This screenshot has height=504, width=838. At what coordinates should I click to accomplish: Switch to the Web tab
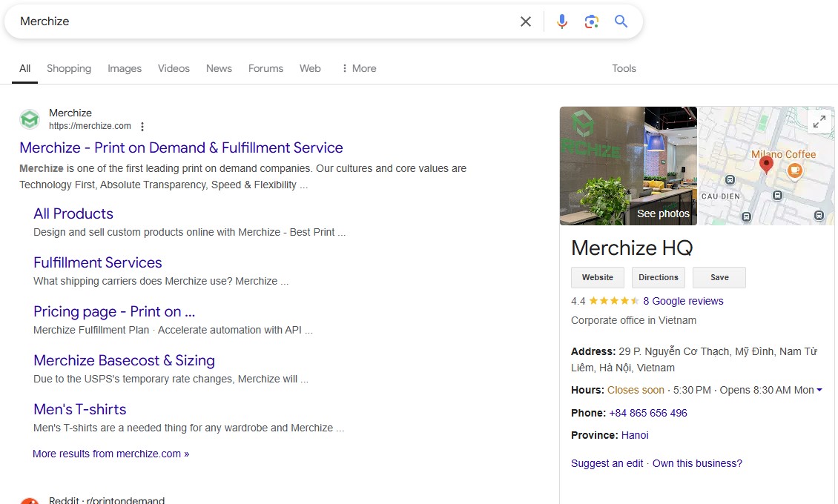click(310, 68)
